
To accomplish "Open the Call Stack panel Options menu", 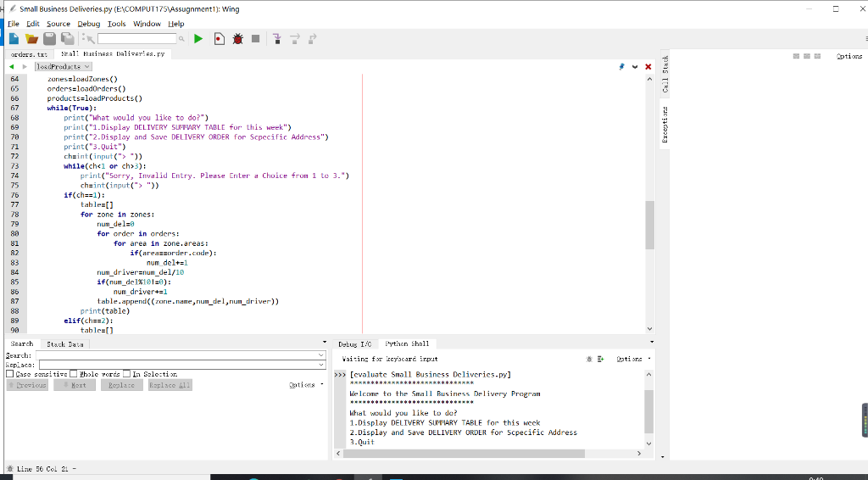I will coord(849,56).
